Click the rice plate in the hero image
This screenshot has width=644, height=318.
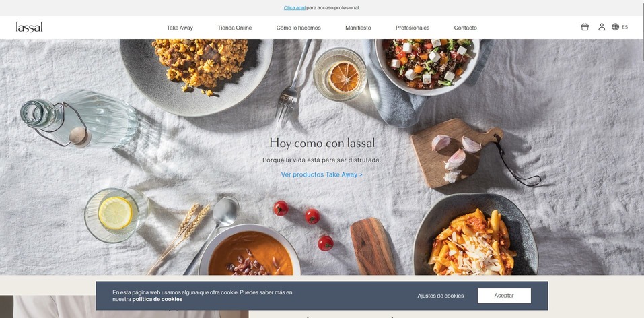(x=196, y=76)
